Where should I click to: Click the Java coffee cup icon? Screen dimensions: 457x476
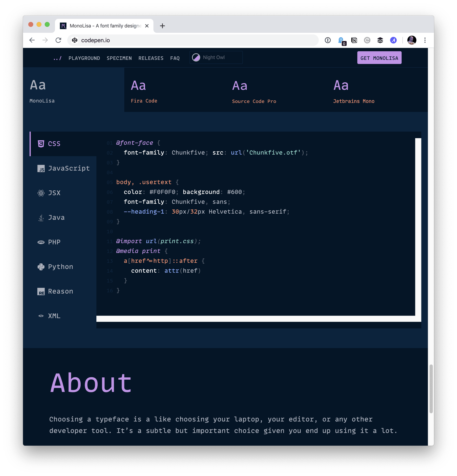tap(41, 218)
